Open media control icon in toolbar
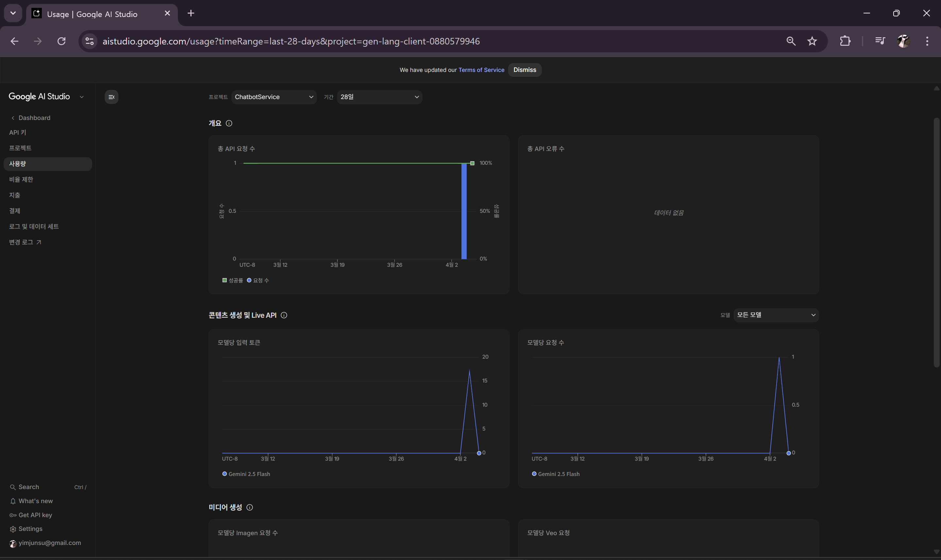The image size is (941, 560). [x=880, y=41]
